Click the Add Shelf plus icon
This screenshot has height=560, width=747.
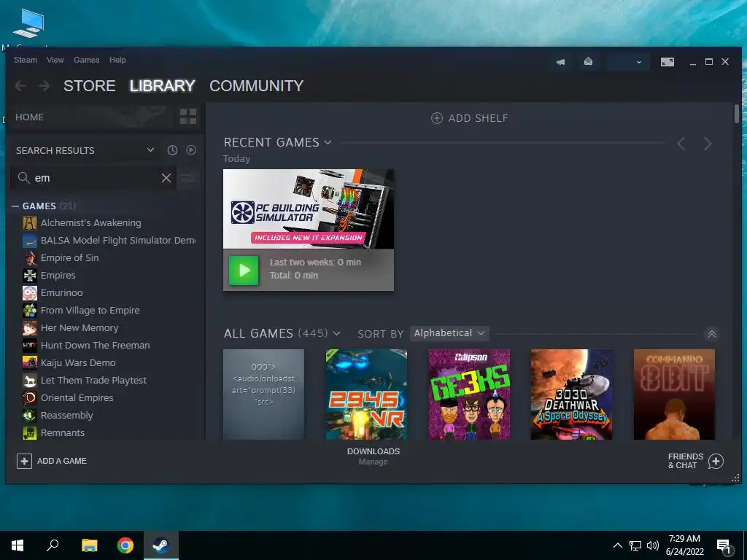point(436,118)
